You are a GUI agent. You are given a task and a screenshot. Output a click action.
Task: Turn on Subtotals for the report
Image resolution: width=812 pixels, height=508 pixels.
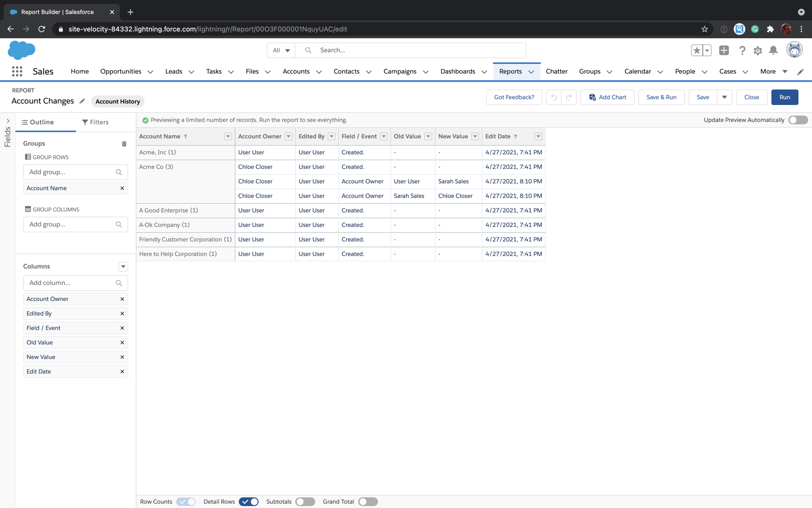pyautogui.click(x=305, y=502)
